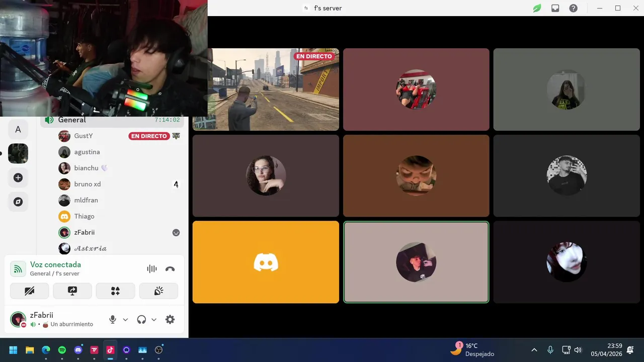Explore discoverable servers compass icon

[x=18, y=202]
